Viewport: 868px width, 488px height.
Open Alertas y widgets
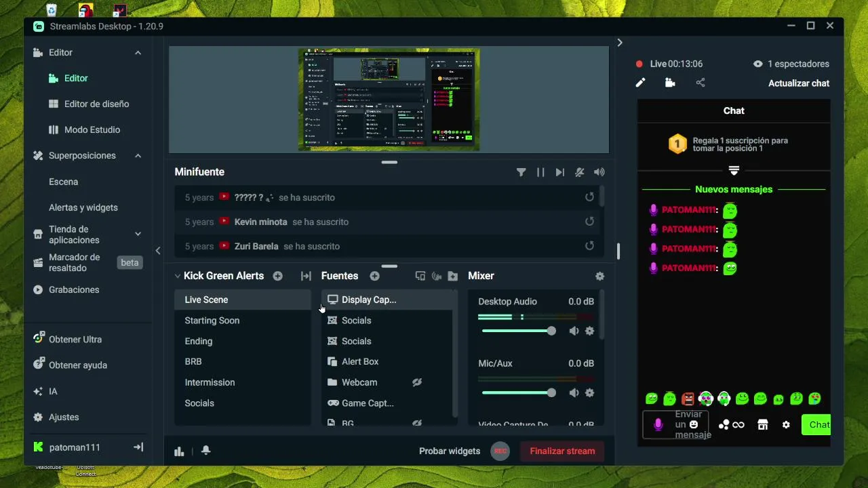tap(83, 207)
